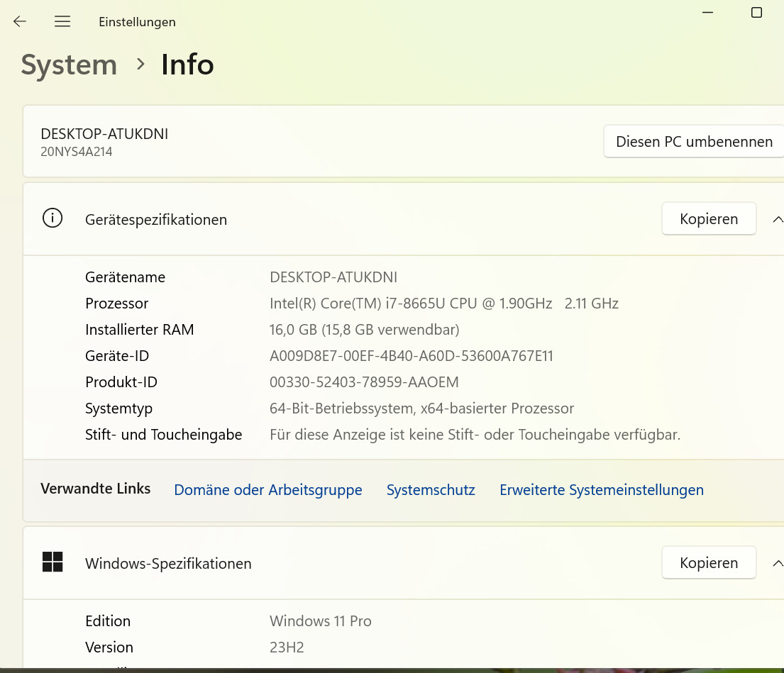Click the Gerätespezifikationen heading
This screenshot has height=673, width=784.
click(x=156, y=220)
